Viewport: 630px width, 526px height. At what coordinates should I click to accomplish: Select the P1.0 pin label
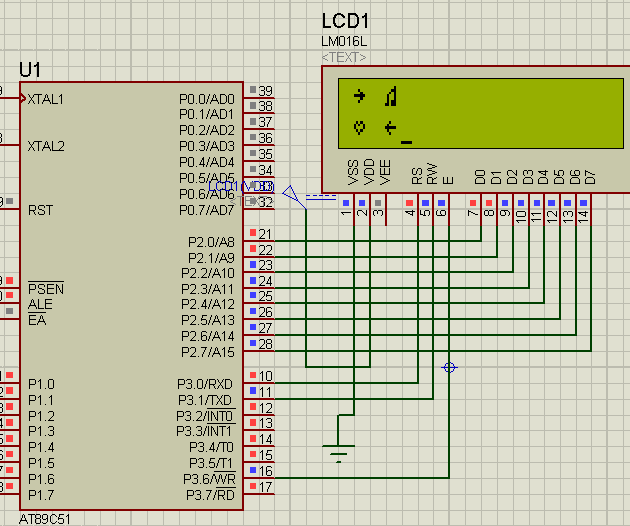point(41,384)
